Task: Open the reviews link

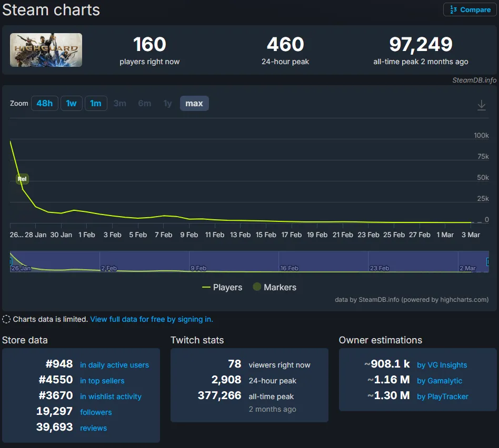Action: (93, 428)
